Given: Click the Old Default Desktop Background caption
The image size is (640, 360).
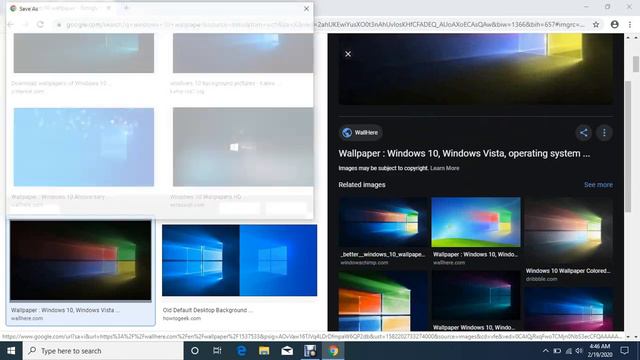Looking at the screenshot, I should (x=207, y=310).
